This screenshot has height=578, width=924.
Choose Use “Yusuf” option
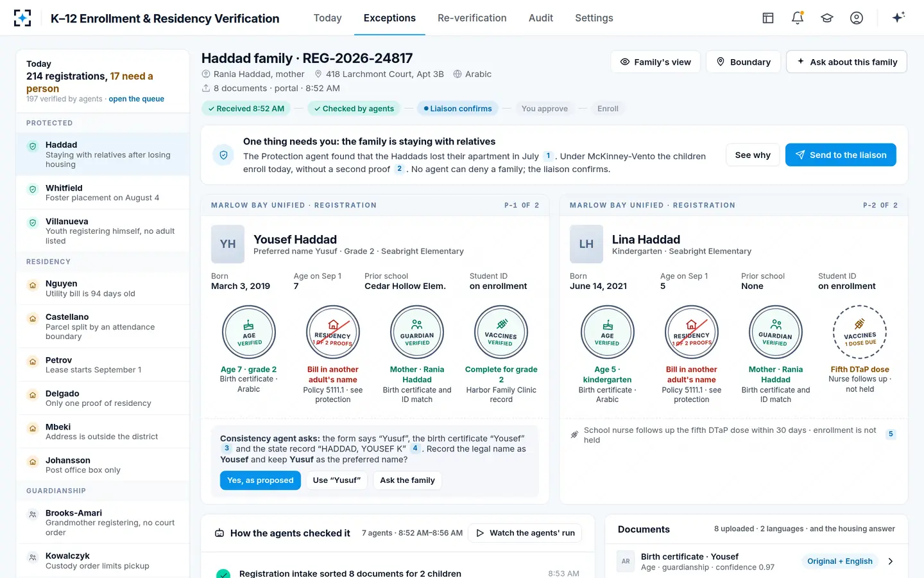tap(337, 480)
